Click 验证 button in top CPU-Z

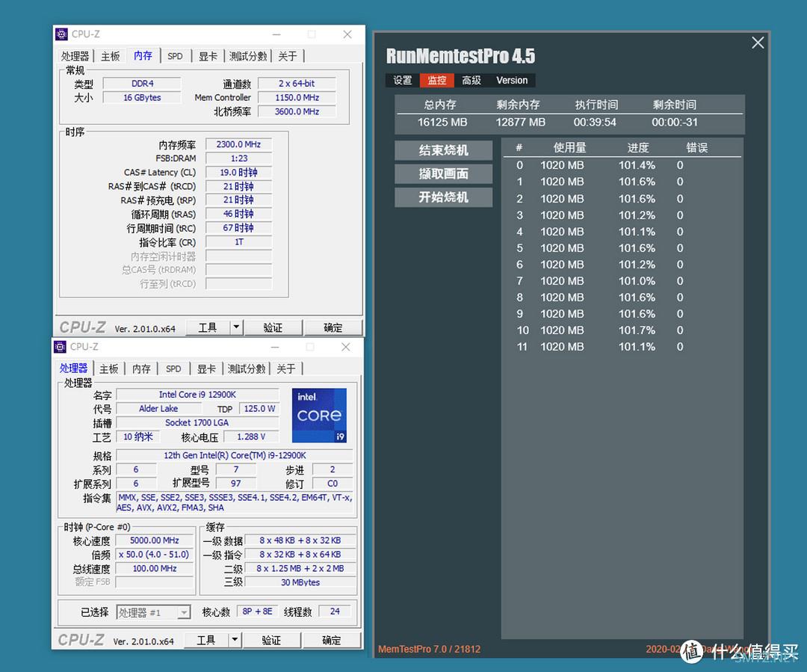(273, 327)
